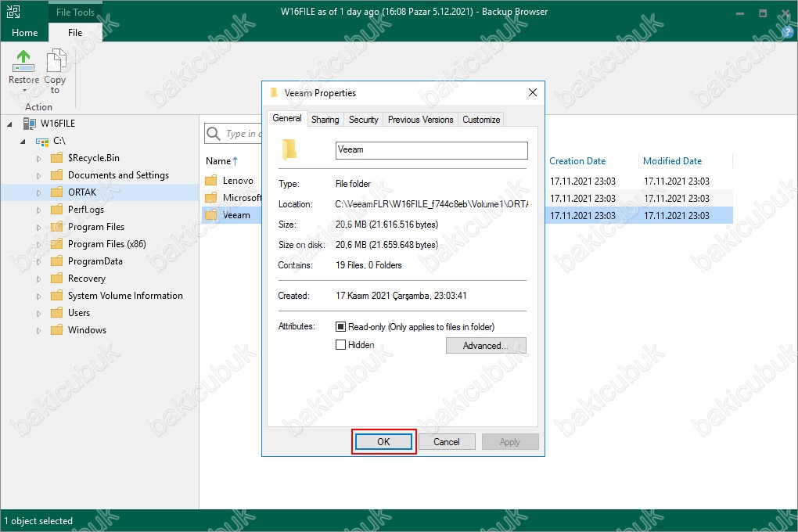
Task: Sort by Creation Date column header
Action: [577, 161]
